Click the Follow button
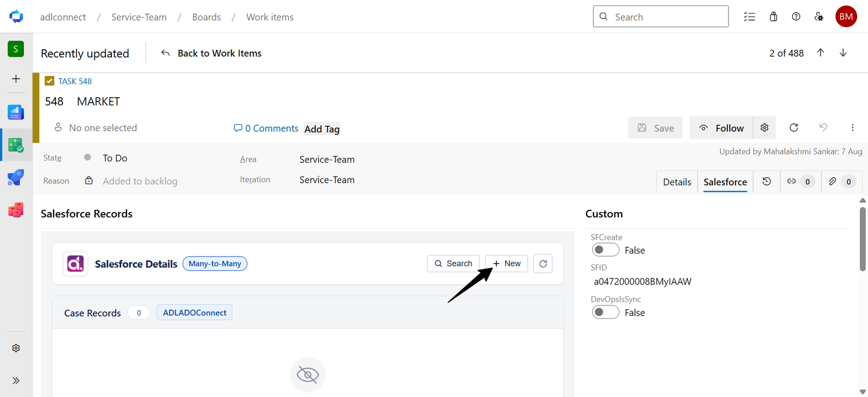The height and width of the screenshot is (397, 868). pyautogui.click(x=722, y=127)
